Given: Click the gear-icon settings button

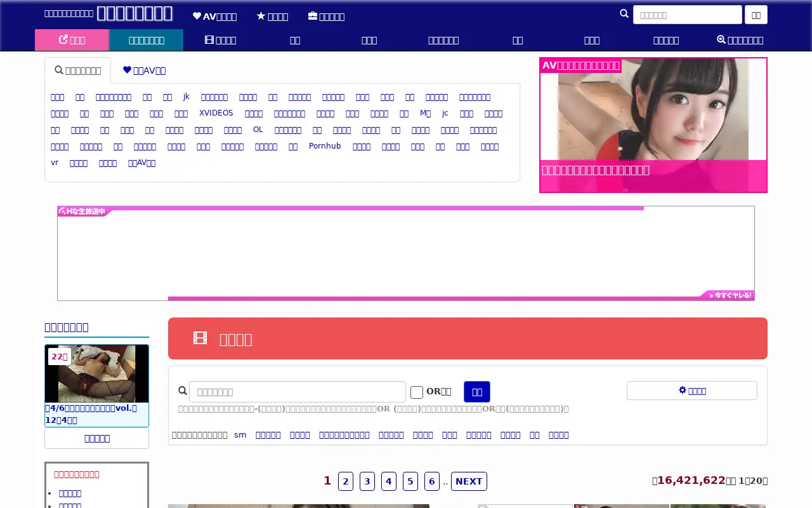Looking at the screenshot, I should (692, 391).
